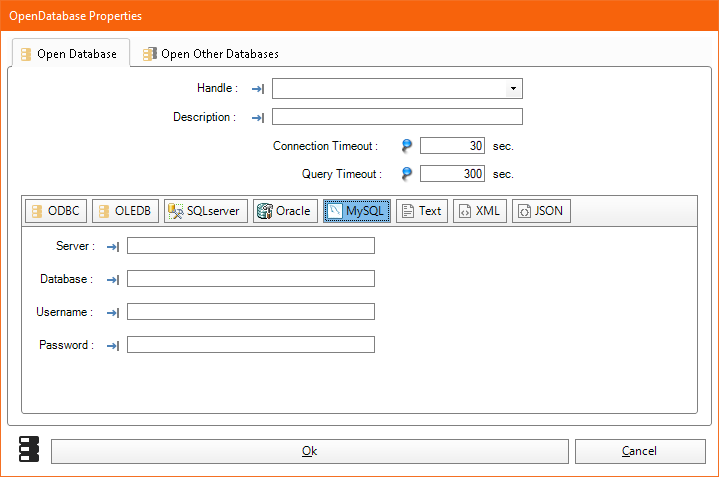Select the SQLserver connection type
Viewport: 719px width, 477px height.
pyautogui.click(x=206, y=211)
